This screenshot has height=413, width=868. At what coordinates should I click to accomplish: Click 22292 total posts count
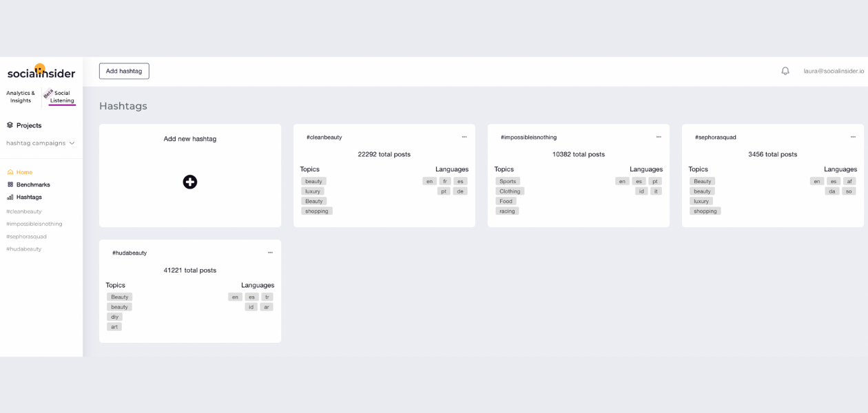pos(384,154)
